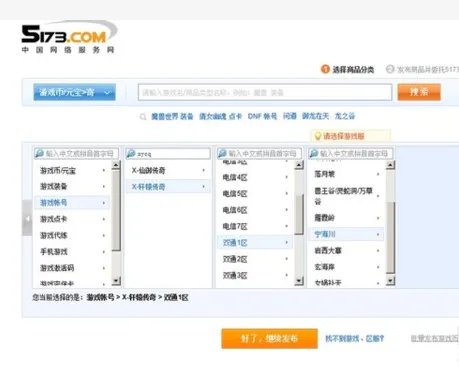
Task: Click the lightbulb hint icon above server list
Action: click(318, 136)
